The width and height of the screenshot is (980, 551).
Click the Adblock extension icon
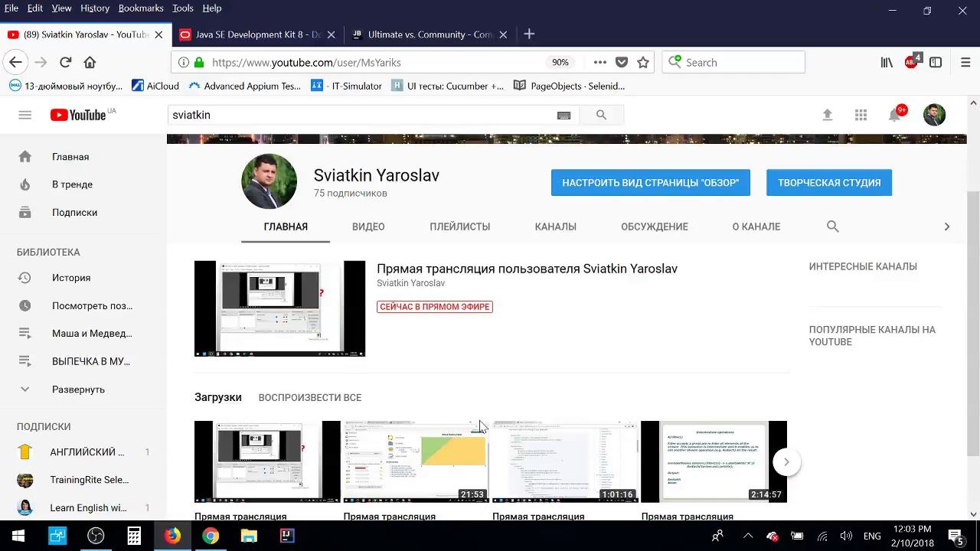click(911, 62)
